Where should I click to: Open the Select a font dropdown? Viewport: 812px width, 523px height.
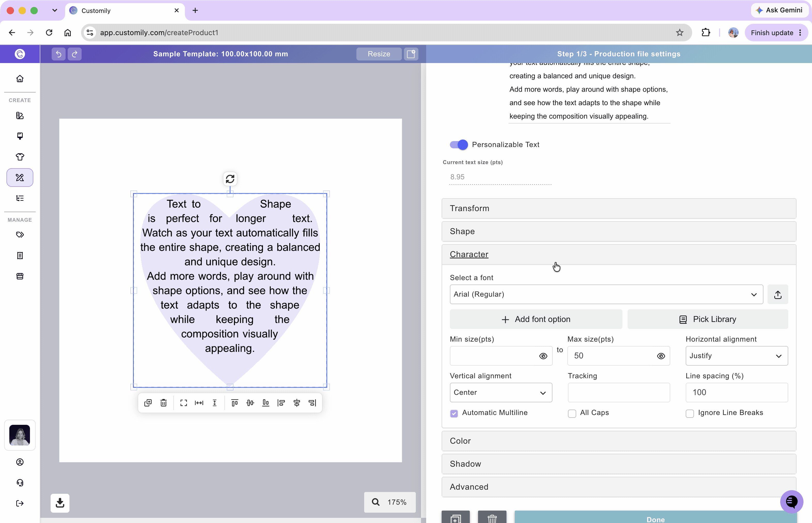(x=606, y=294)
